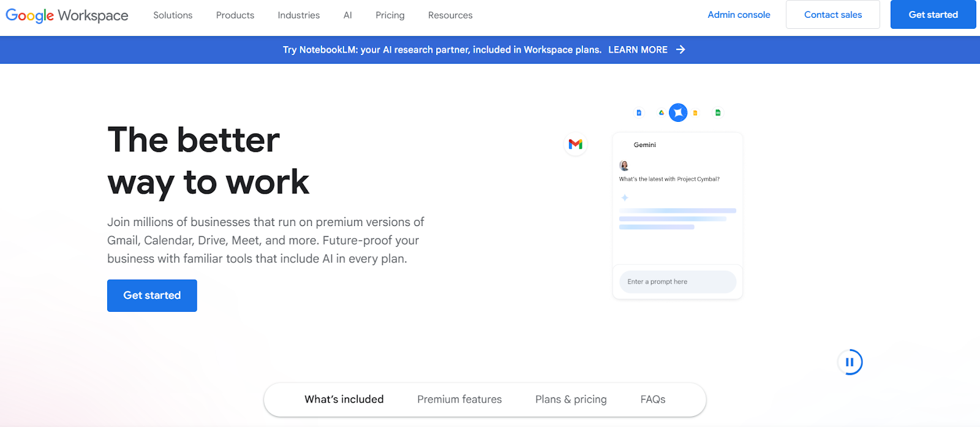This screenshot has width=980, height=427.
Task: Follow the LEARN MORE banner link
Action: click(x=638, y=50)
